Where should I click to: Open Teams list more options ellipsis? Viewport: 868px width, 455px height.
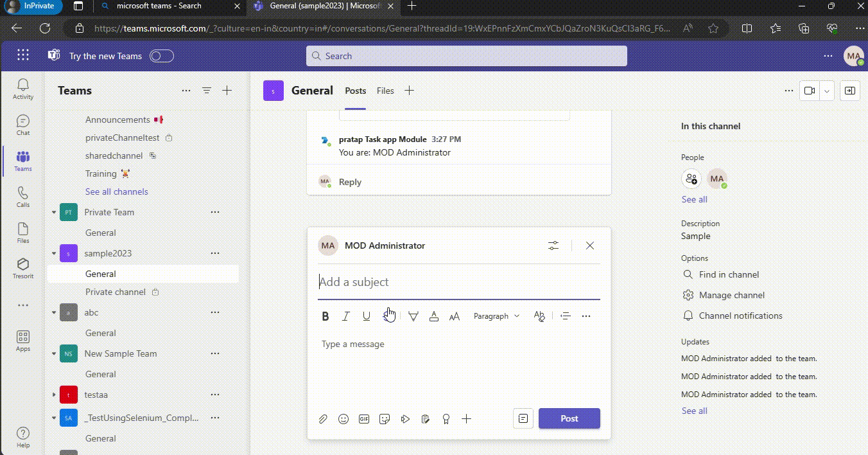(186, 91)
